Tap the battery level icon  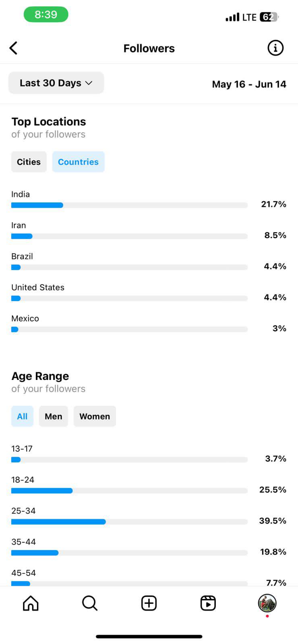[269, 17]
